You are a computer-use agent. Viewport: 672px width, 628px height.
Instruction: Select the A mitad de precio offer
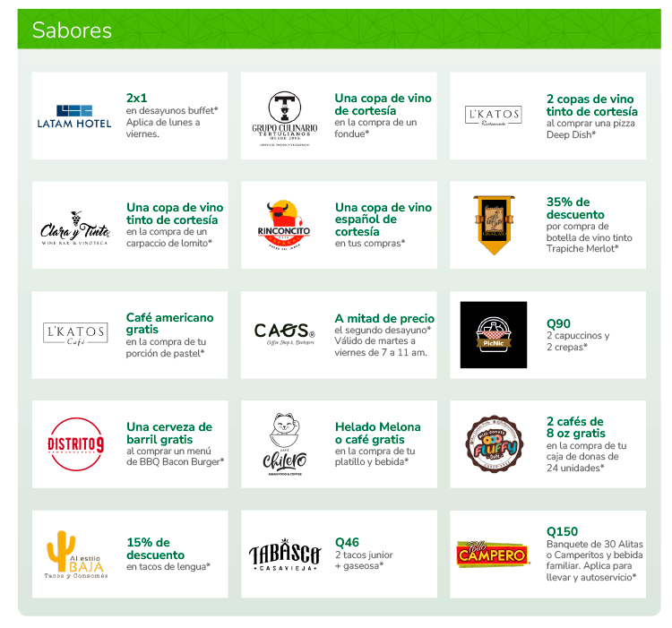(384, 335)
